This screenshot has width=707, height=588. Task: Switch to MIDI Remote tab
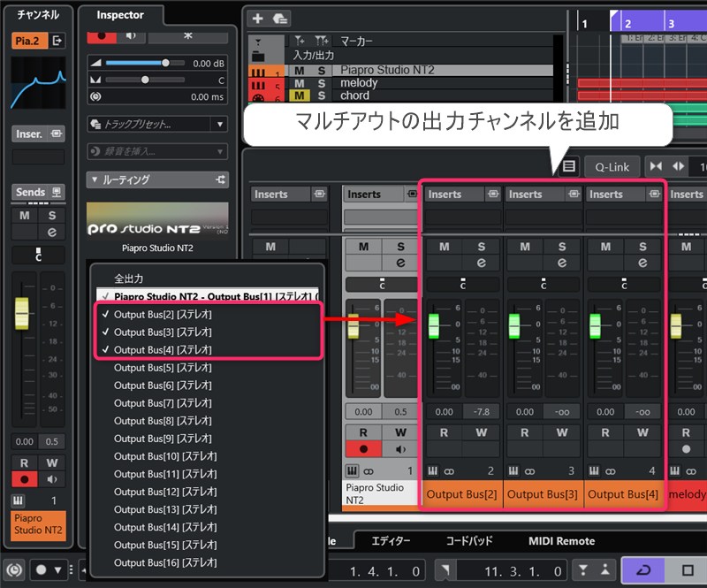coord(561,540)
